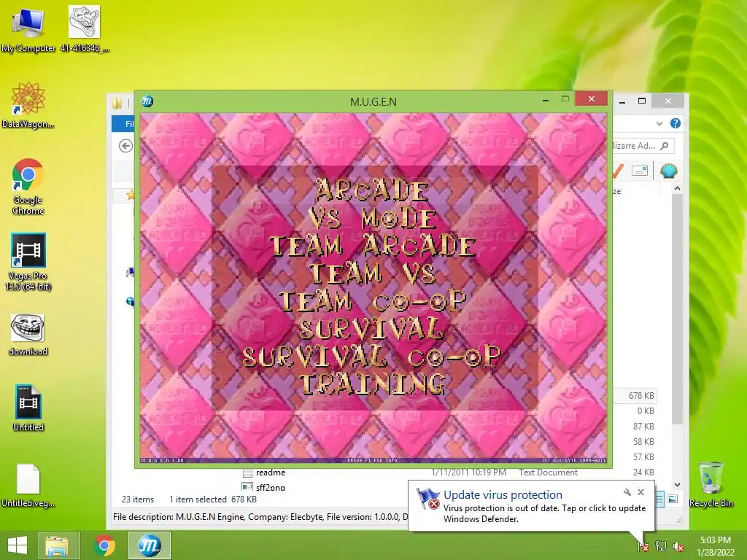
Task: Click the blue shell icon in Explorer toolbar
Action: click(668, 171)
